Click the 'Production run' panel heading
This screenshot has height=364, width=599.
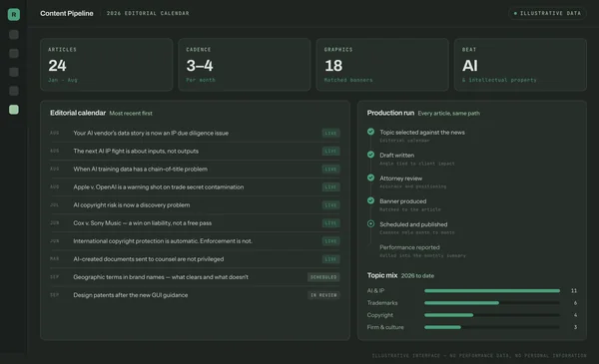coord(390,113)
